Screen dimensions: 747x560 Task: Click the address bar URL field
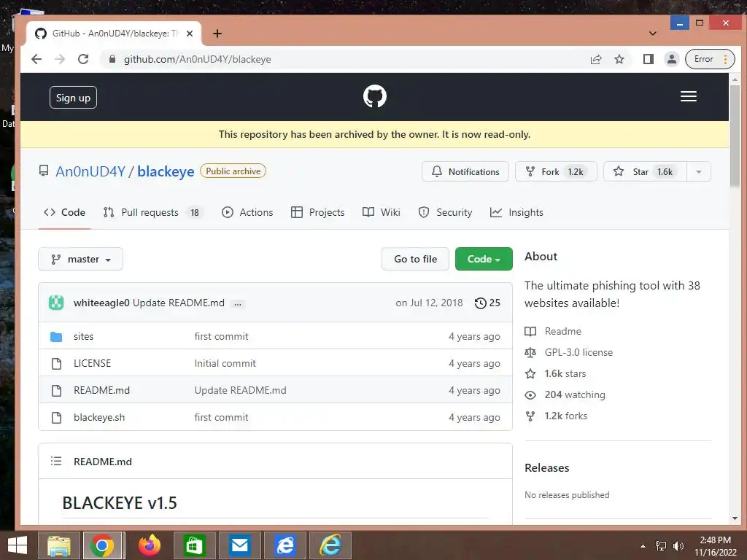tap(343, 59)
